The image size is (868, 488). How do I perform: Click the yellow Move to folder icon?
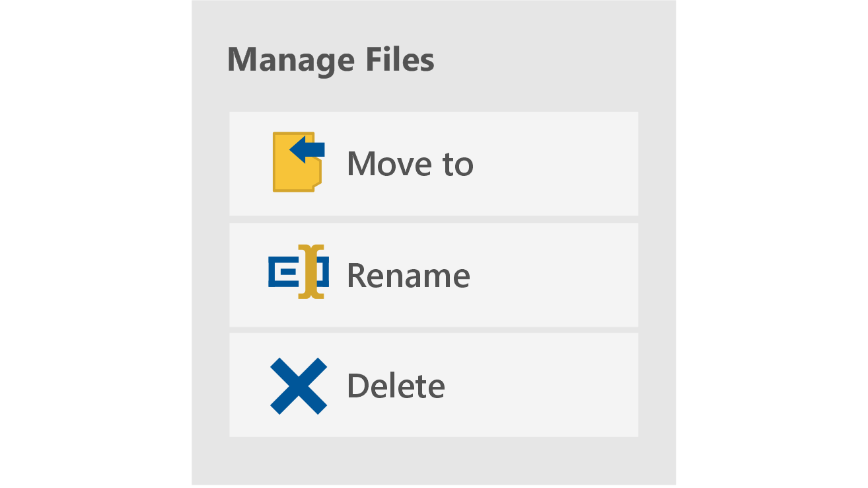[297, 163]
